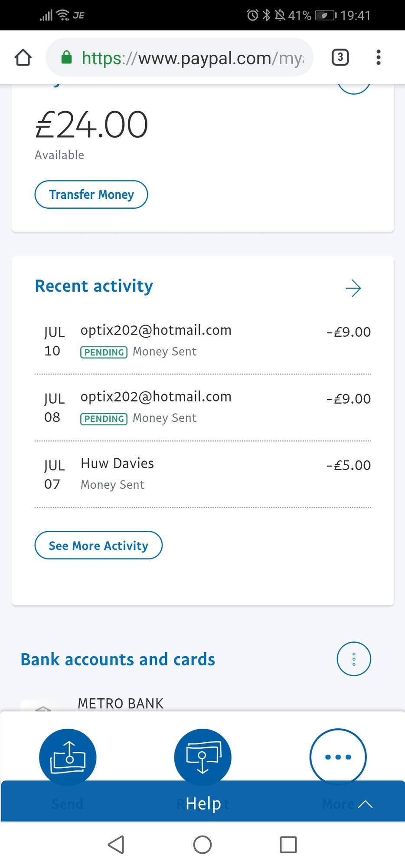This screenshot has width=405, height=868.
Task: Tap the Help bar
Action: coord(202,804)
